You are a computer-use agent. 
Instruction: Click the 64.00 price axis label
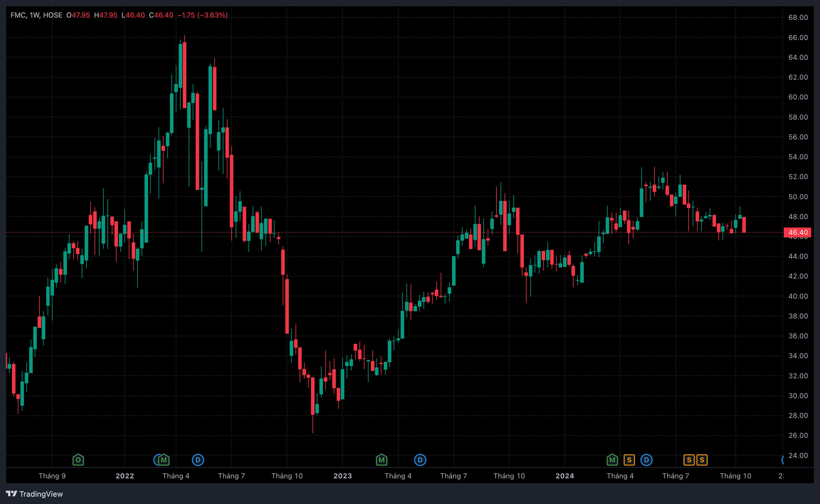pos(798,57)
